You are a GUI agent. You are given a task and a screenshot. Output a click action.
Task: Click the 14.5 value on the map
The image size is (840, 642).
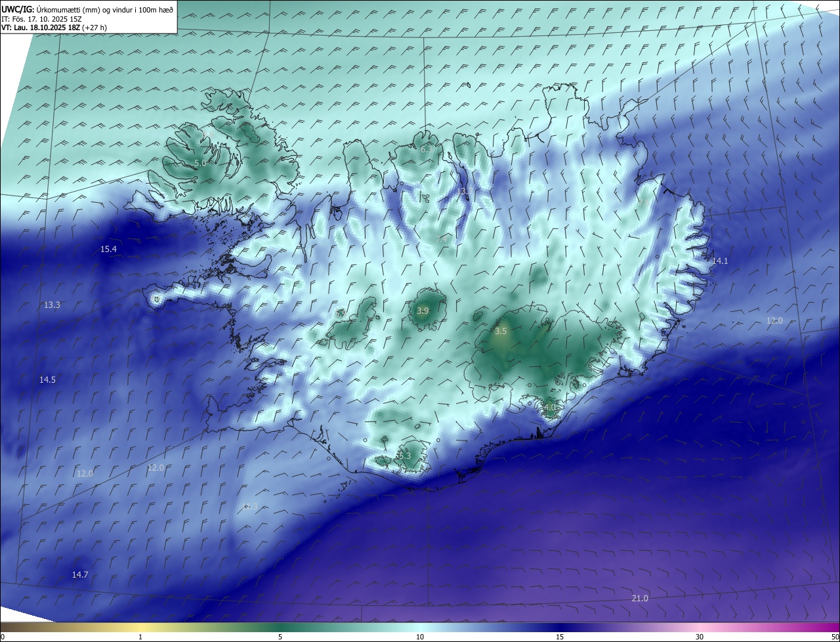(x=47, y=379)
